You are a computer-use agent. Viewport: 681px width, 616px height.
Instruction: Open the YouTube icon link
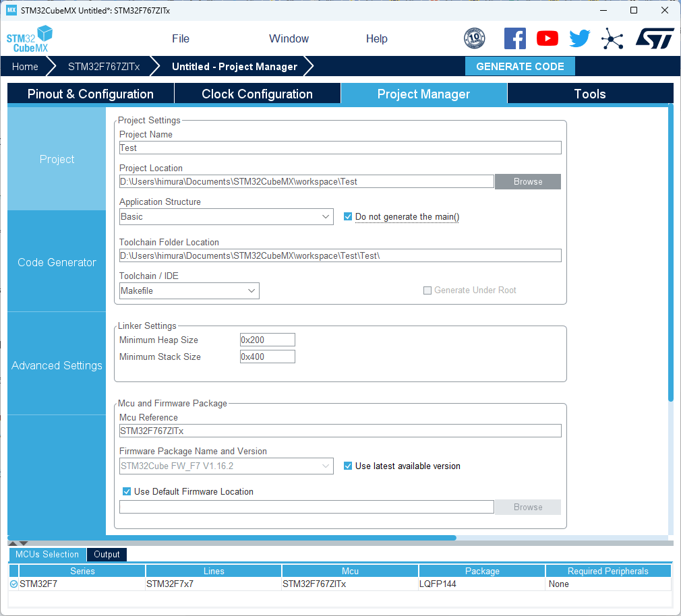coord(547,38)
